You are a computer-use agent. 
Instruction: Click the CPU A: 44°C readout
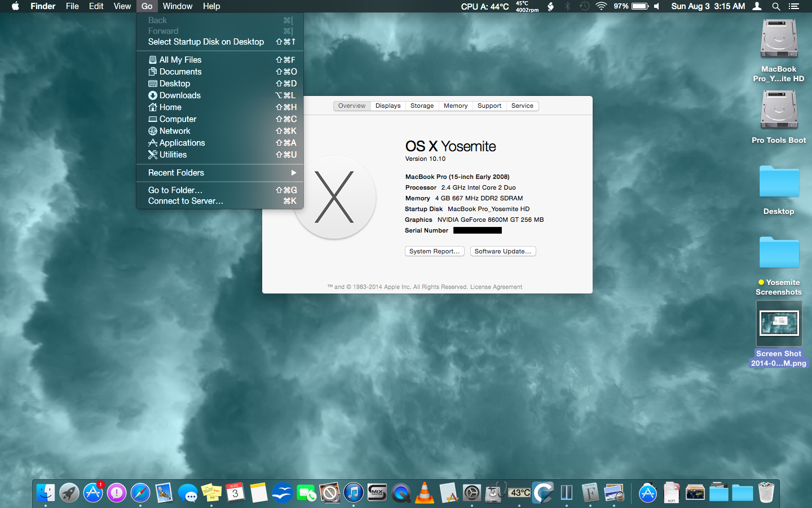pos(485,6)
